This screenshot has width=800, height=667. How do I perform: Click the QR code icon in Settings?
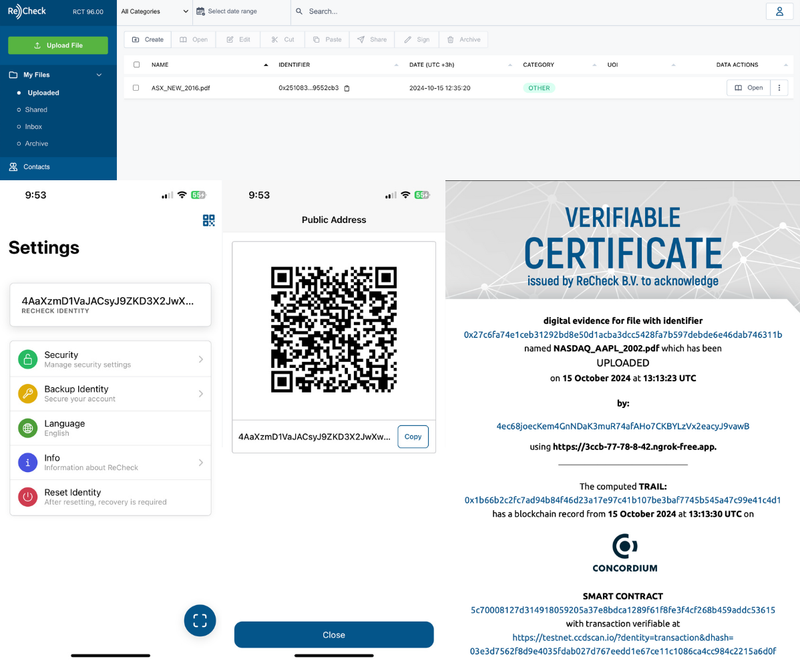click(209, 220)
